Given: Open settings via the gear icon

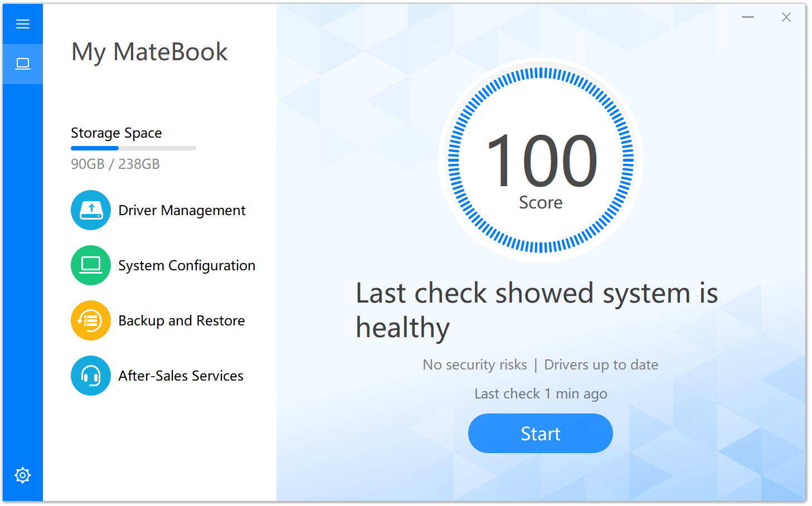Looking at the screenshot, I should [x=23, y=475].
